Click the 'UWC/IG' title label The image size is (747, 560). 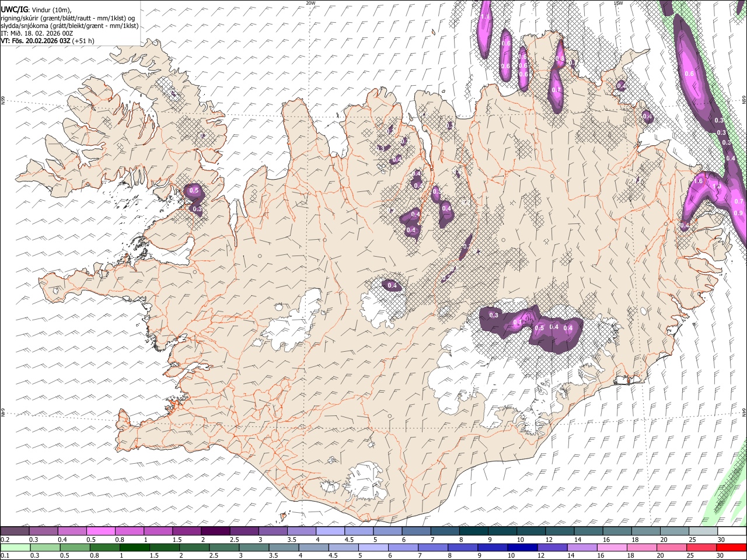15,10
